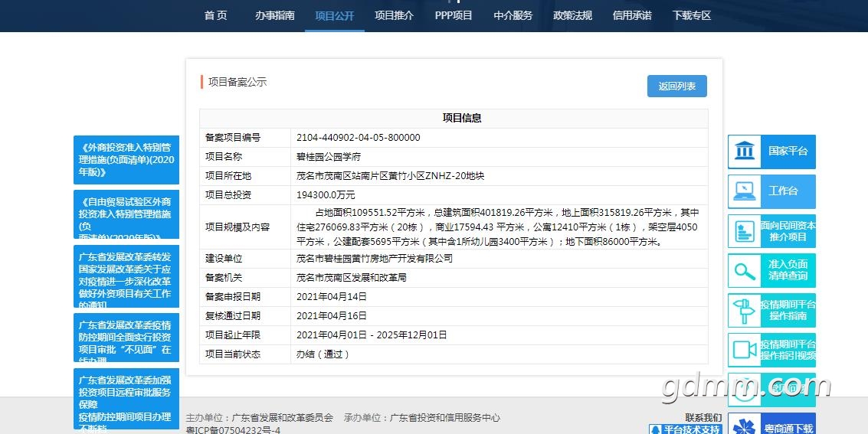Open 疫情防控期间全面实行投资项目审批 notice

(x=126, y=338)
